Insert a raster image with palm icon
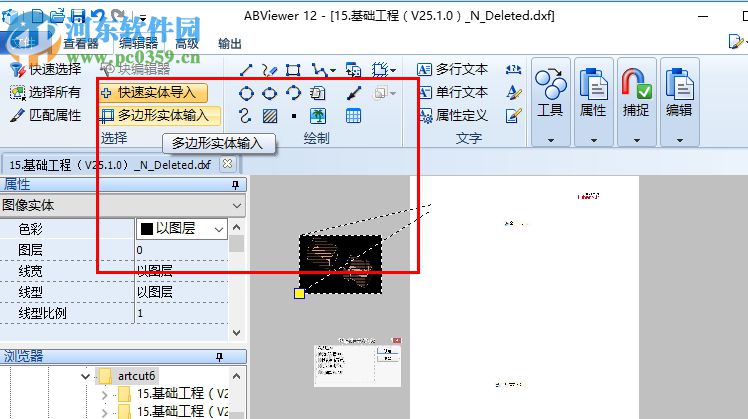The width and height of the screenshot is (748, 419). (x=318, y=115)
